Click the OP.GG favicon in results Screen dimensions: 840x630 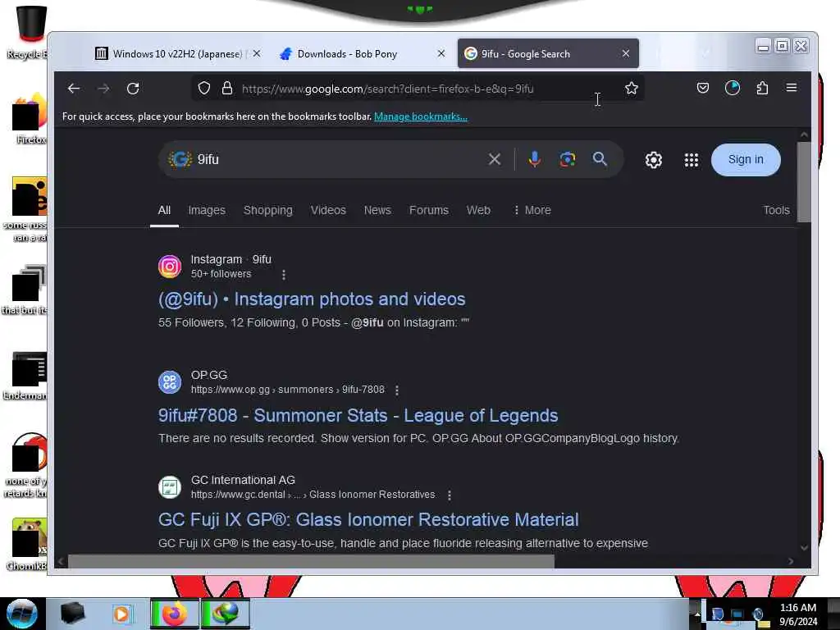tap(170, 382)
